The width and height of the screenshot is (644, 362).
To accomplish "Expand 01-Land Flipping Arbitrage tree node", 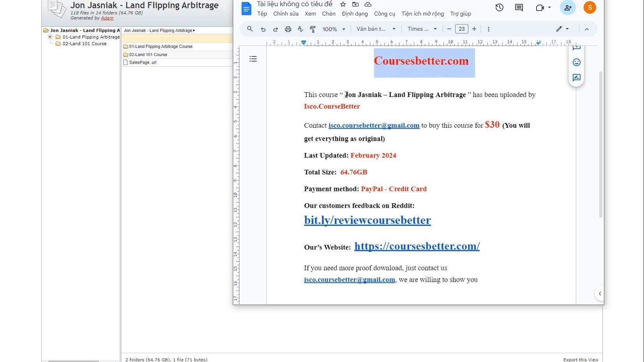I will [x=50, y=37].
